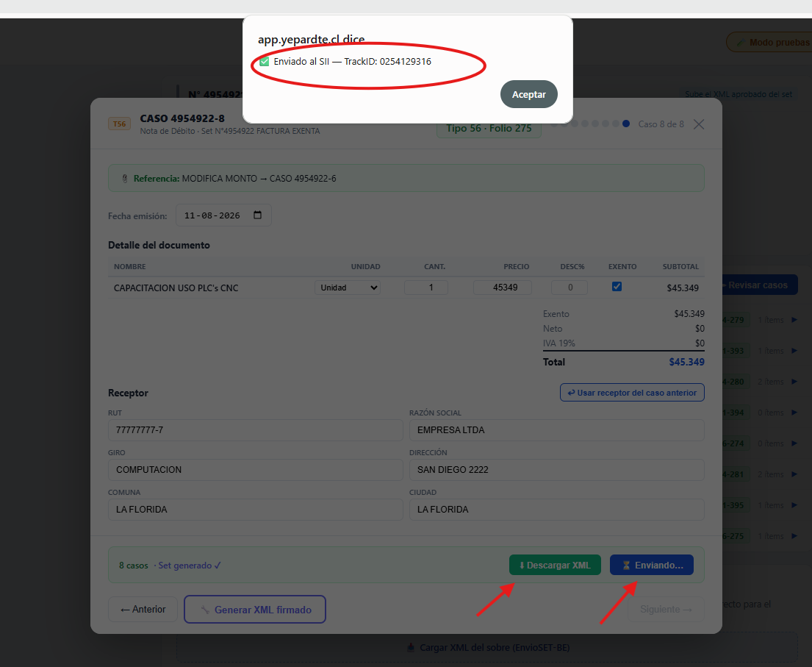Click Generar XML firmado button
The image size is (812, 667).
pos(255,610)
